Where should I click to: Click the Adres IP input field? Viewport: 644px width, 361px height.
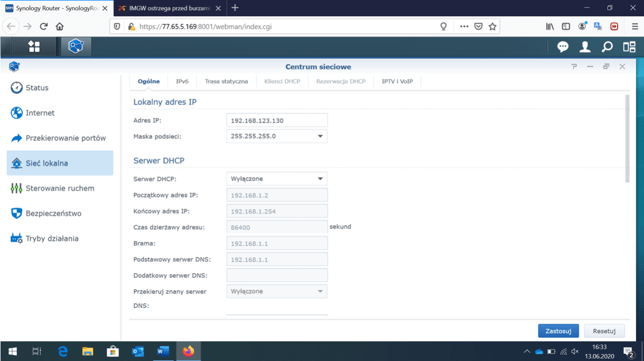tap(277, 121)
